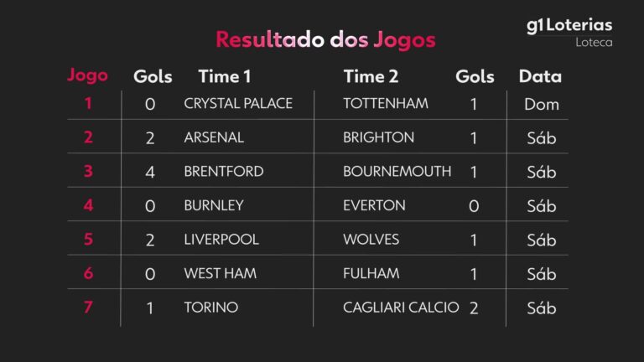
Task: Click ARSENAL in game 2 row
Action: (x=214, y=137)
